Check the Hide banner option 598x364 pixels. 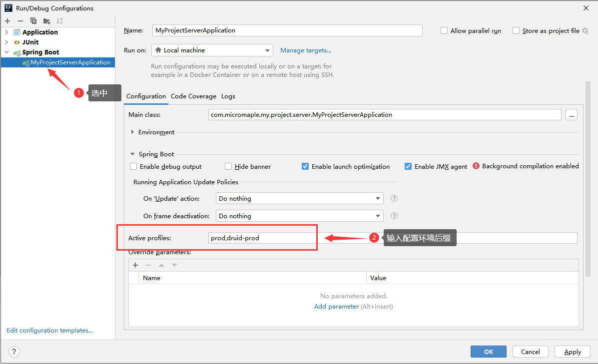228,166
